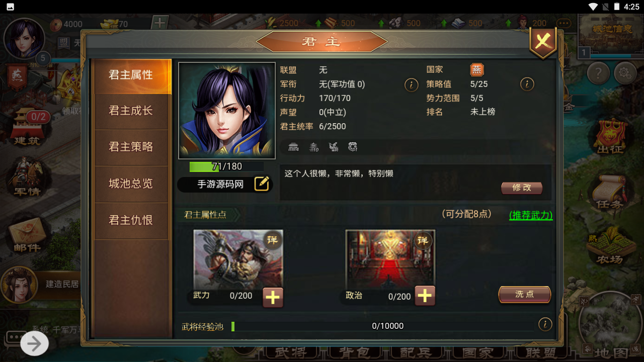This screenshot has width=644, height=362.
Task: Click the 修改 button for the signature
Action: [522, 188]
